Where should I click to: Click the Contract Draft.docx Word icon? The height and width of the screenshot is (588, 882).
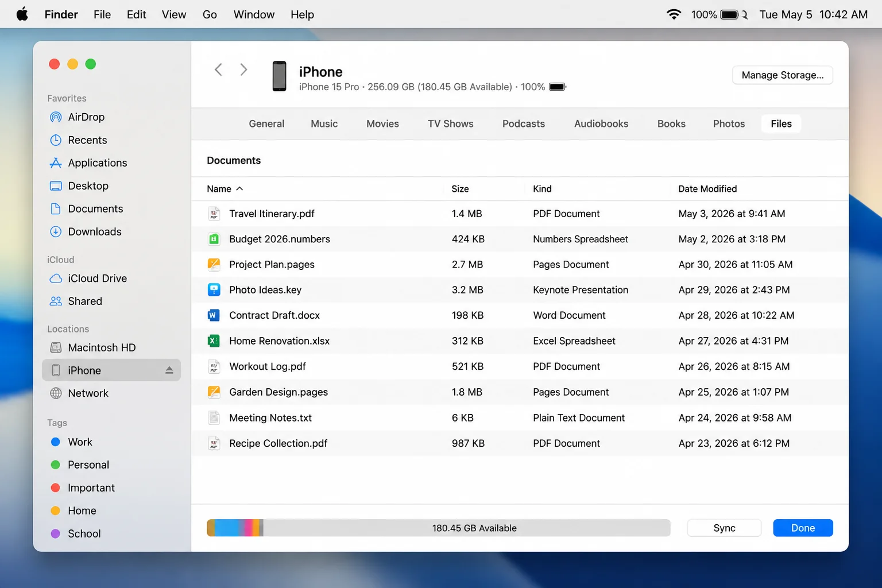pos(214,315)
